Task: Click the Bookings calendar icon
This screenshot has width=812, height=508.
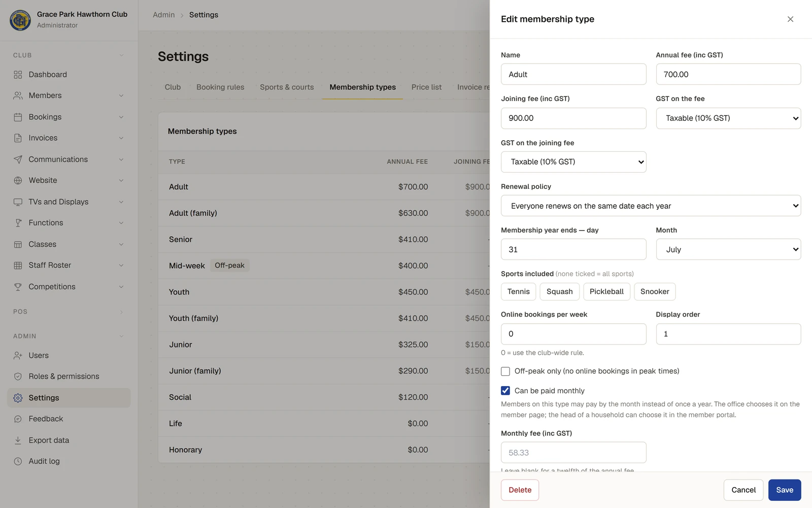Action: pyautogui.click(x=18, y=117)
